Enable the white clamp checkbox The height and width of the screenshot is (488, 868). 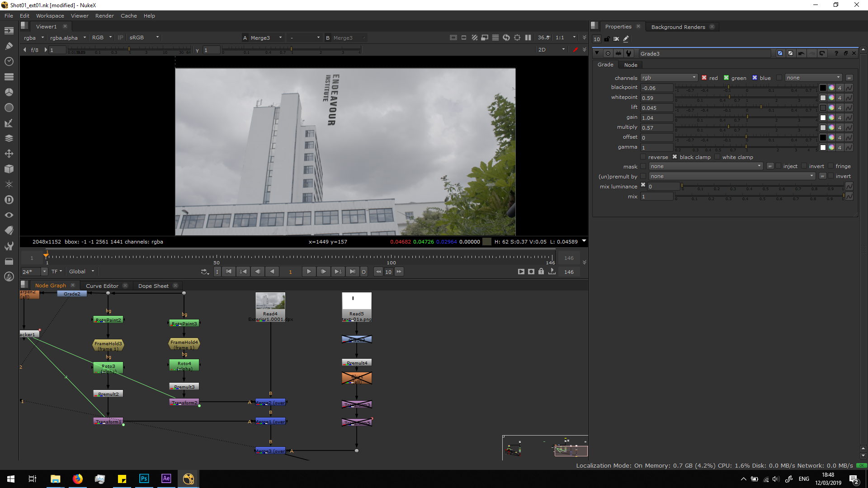click(x=717, y=157)
